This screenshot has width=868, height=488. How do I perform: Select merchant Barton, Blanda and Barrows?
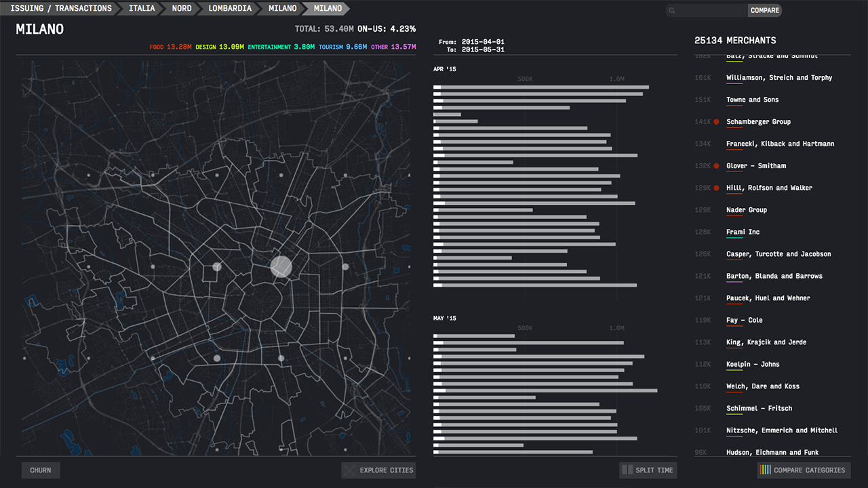[774, 276]
